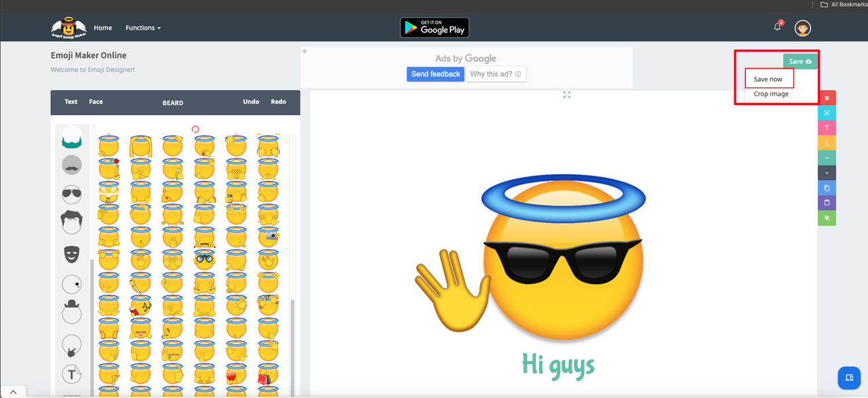
Task: Select the mustache category icon
Action: click(x=71, y=165)
